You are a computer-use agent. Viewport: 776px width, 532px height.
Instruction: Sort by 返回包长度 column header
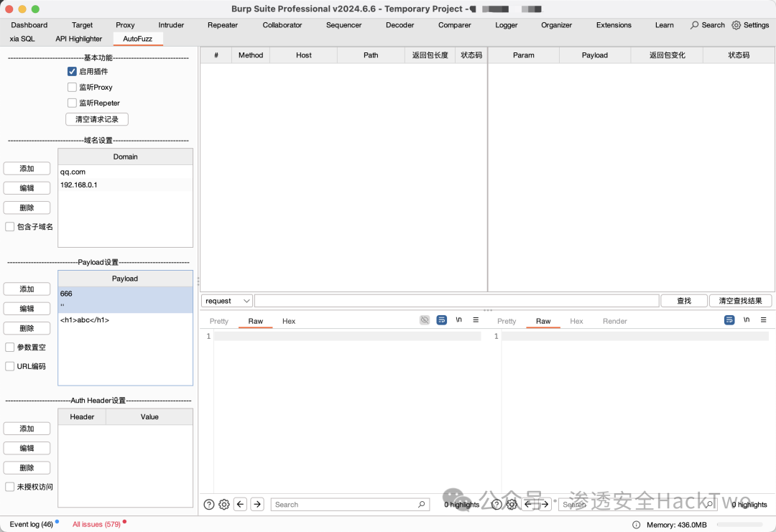point(430,55)
